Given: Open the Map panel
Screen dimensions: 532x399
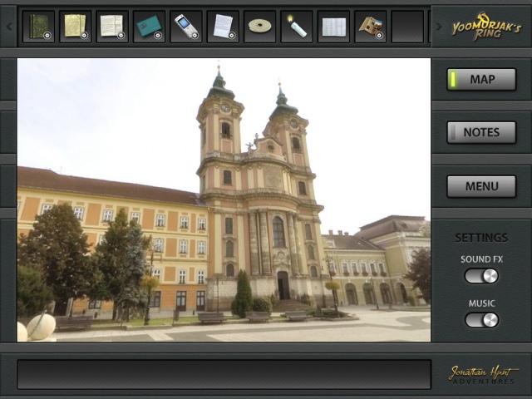Looking at the screenshot, I should pos(481,80).
